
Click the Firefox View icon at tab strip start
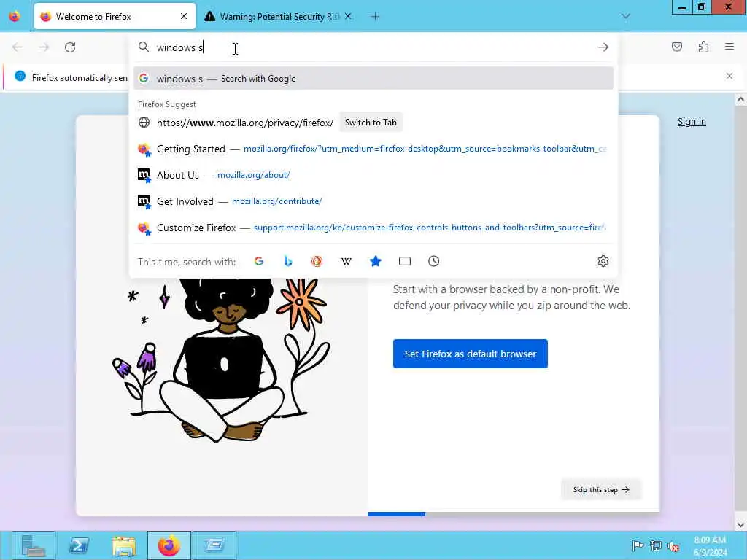point(15,16)
